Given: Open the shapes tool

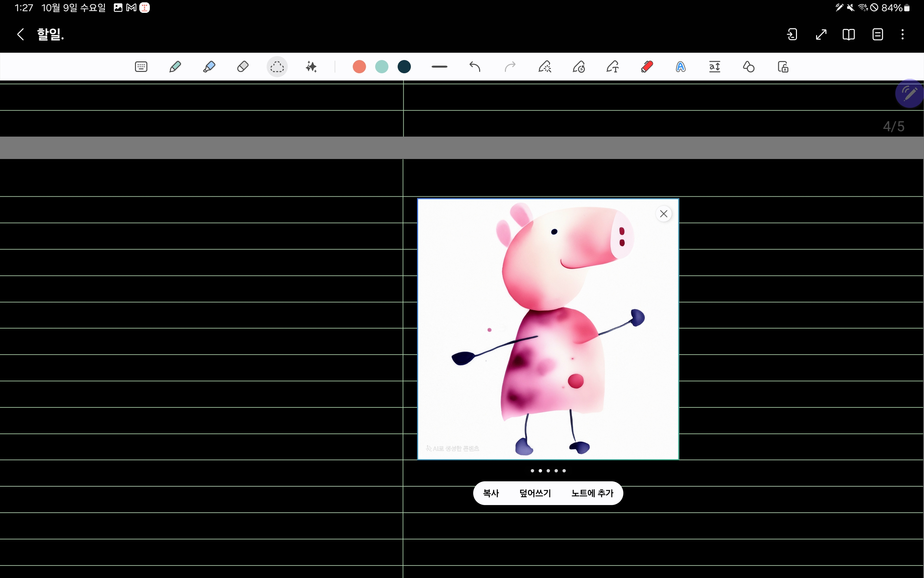Looking at the screenshot, I should point(748,67).
